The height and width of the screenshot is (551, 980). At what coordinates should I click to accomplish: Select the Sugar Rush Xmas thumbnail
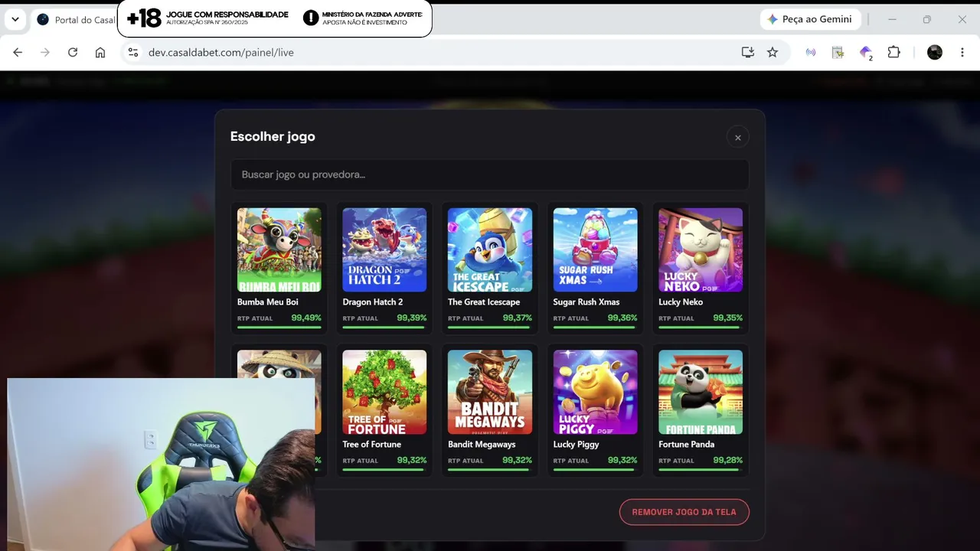pyautogui.click(x=595, y=249)
